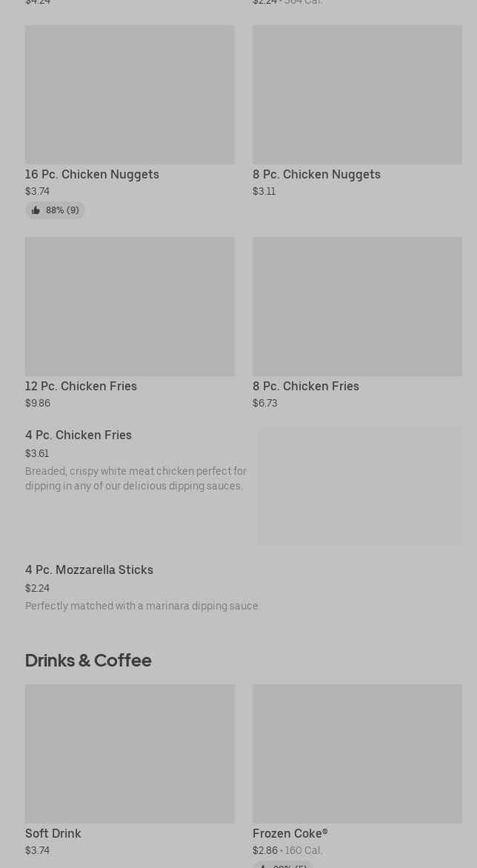The height and width of the screenshot is (868, 477).
Task: Open the Soft Drink image
Action: (130, 754)
